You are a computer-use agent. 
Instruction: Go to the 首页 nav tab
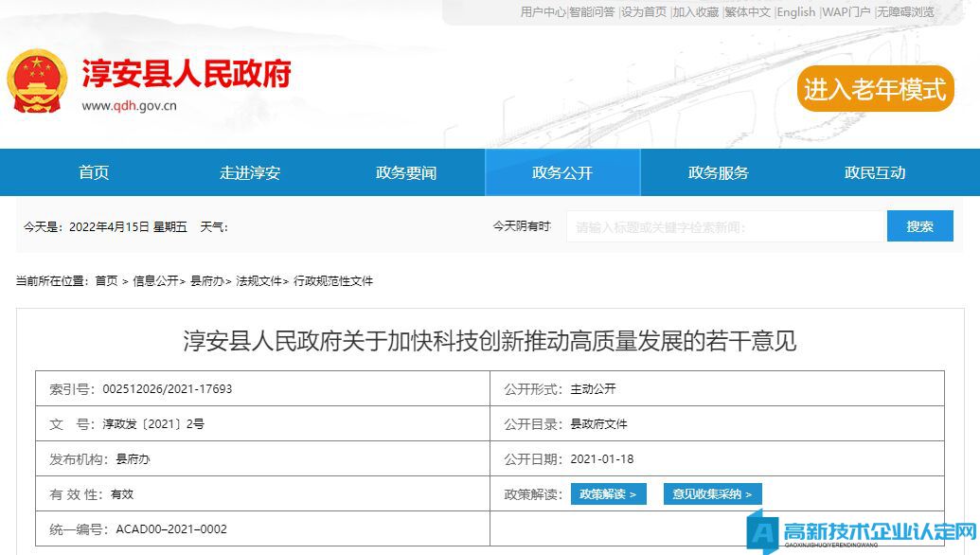(94, 172)
